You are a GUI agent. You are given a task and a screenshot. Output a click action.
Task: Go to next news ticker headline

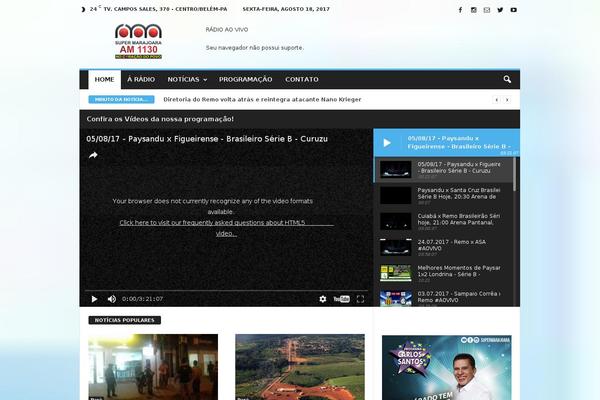507,100
